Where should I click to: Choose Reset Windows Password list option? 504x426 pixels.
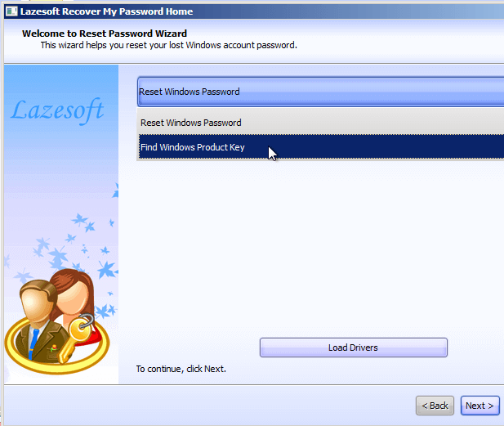tap(321, 123)
